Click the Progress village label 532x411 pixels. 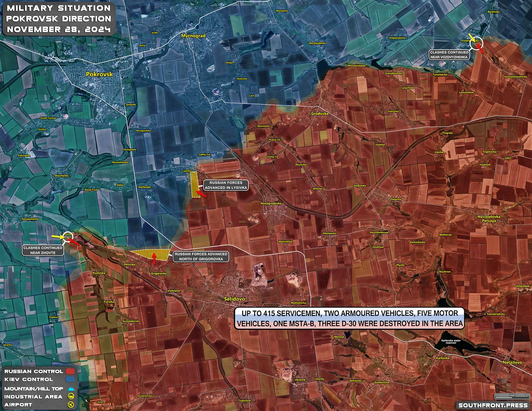click(447, 133)
